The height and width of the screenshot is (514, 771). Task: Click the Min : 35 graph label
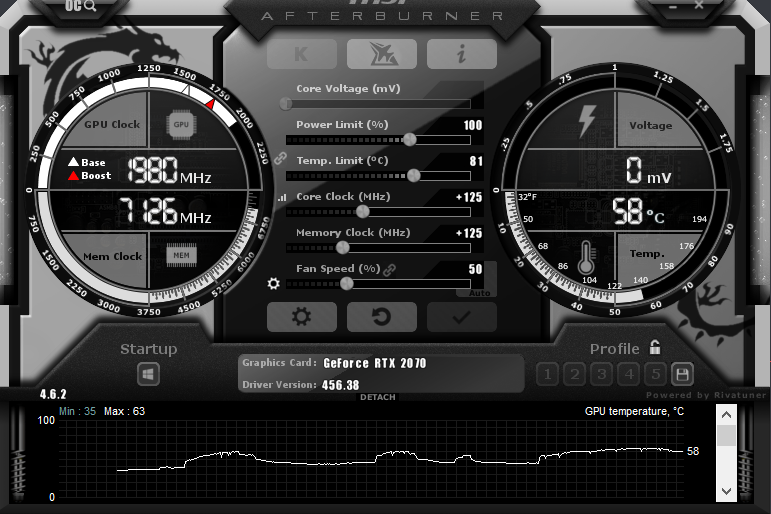coord(77,411)
